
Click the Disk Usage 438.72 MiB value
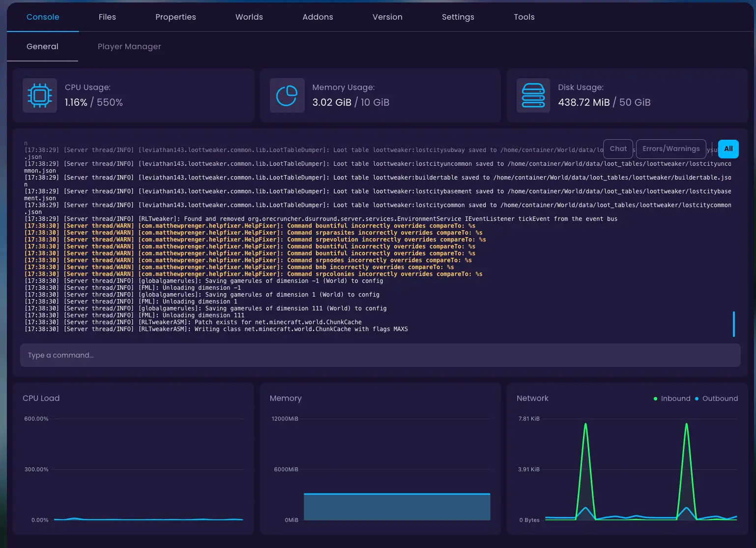pos(584,102)
